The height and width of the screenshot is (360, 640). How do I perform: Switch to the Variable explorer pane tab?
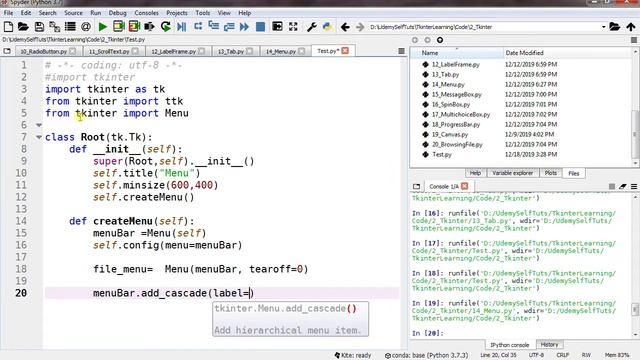pyautogui.click(x=512, y=173)
